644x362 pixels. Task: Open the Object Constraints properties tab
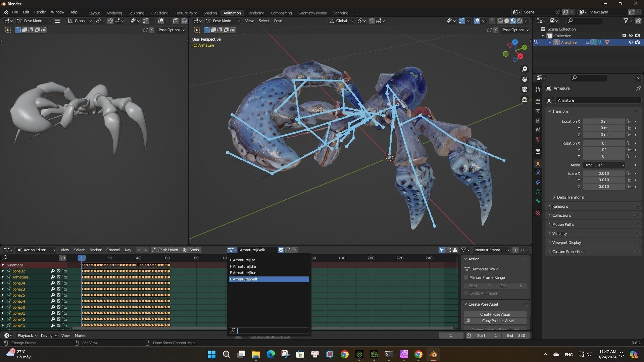click(538, 182)
